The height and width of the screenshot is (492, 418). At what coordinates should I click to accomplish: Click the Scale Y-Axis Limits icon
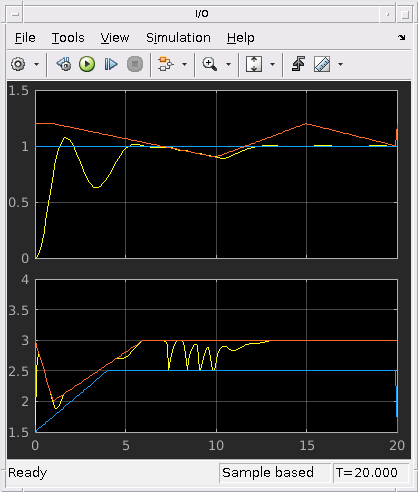(x=254, y=64)
